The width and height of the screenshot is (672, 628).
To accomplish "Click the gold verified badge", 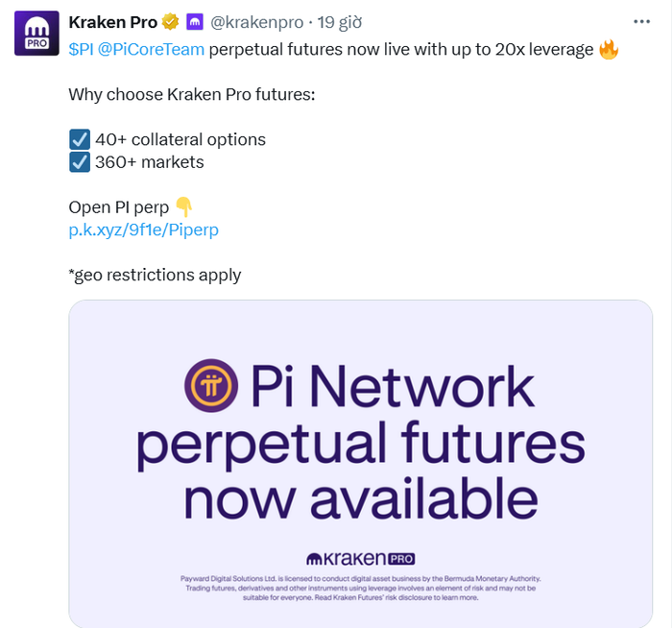I will 170,23.
